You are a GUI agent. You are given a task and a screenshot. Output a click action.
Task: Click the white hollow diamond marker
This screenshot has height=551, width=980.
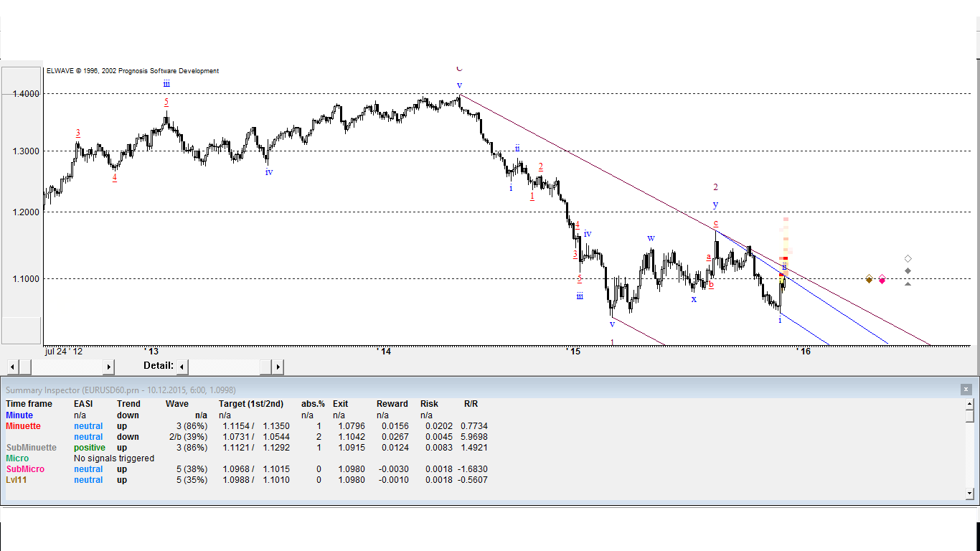pos(908,258)
